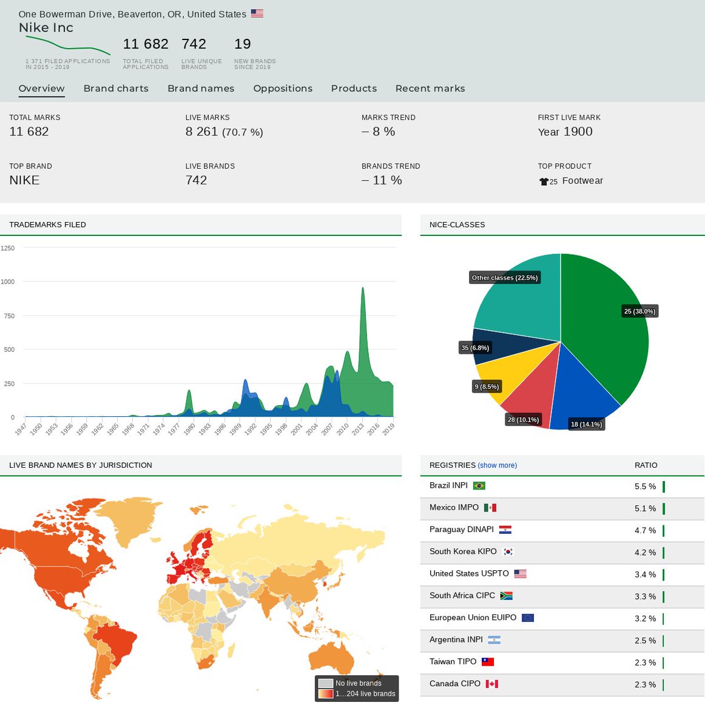
Task: Open the Oppositions tab
Action: coord(283,89)
